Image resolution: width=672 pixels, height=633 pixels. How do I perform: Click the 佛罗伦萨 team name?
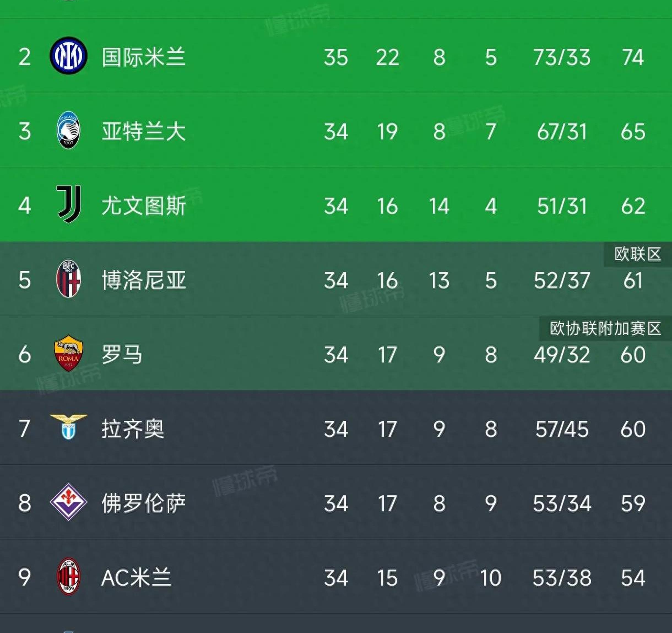point(144,503)
